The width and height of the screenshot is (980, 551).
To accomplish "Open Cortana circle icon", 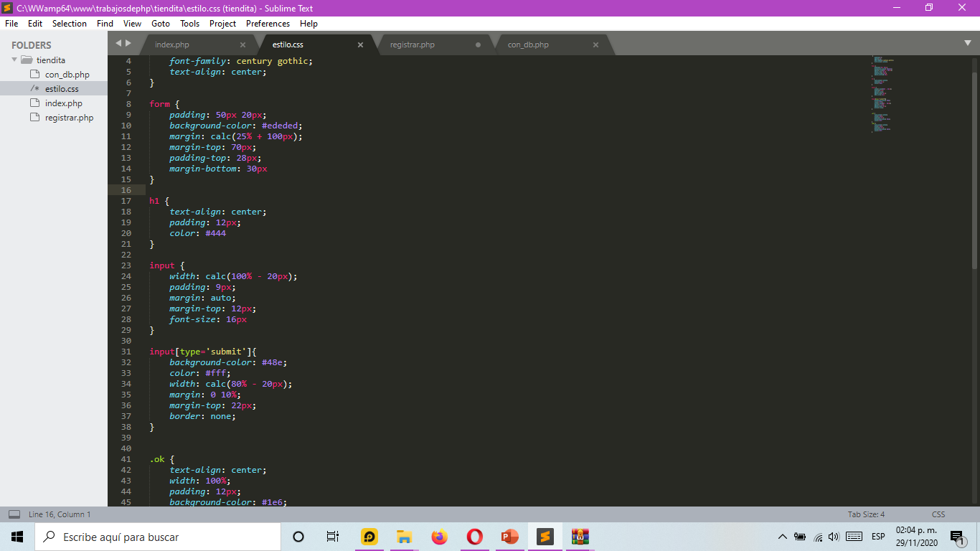I will (298, 537).
